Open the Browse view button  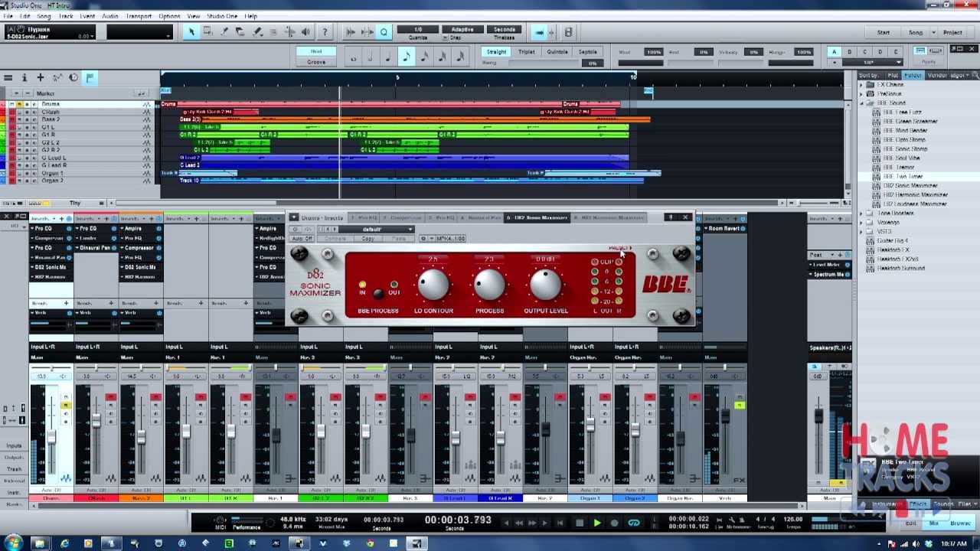960,523
